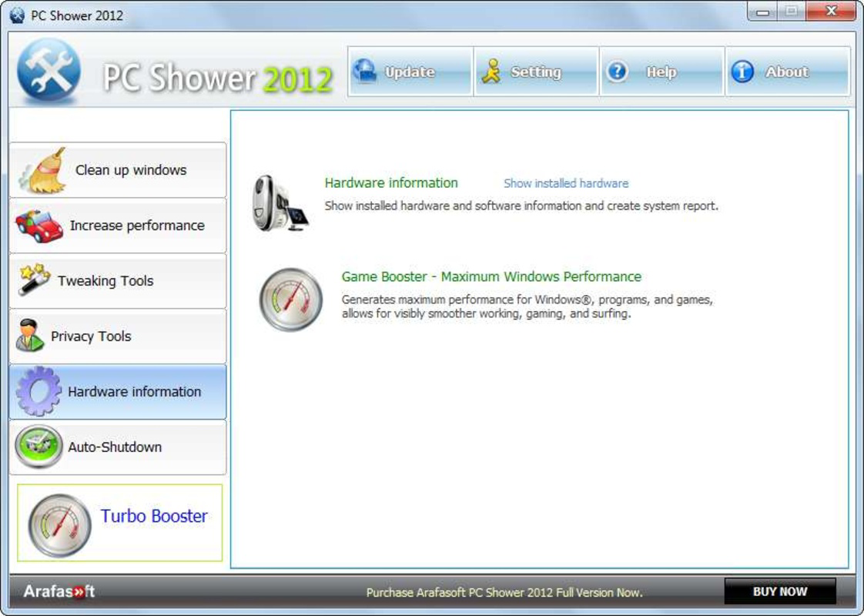The image size is (864, 616).
Task: Click the PC Shower wrench logo icon
Action: 49,70
